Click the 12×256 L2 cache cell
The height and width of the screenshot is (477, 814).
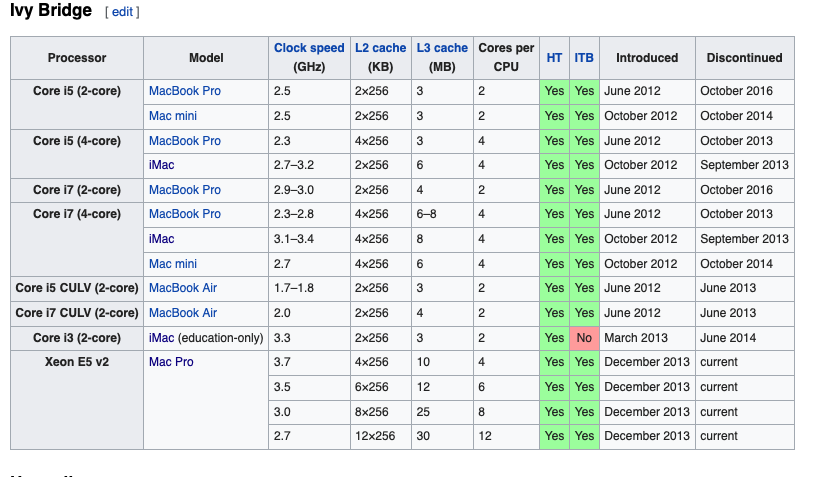[x=381, y=436]
